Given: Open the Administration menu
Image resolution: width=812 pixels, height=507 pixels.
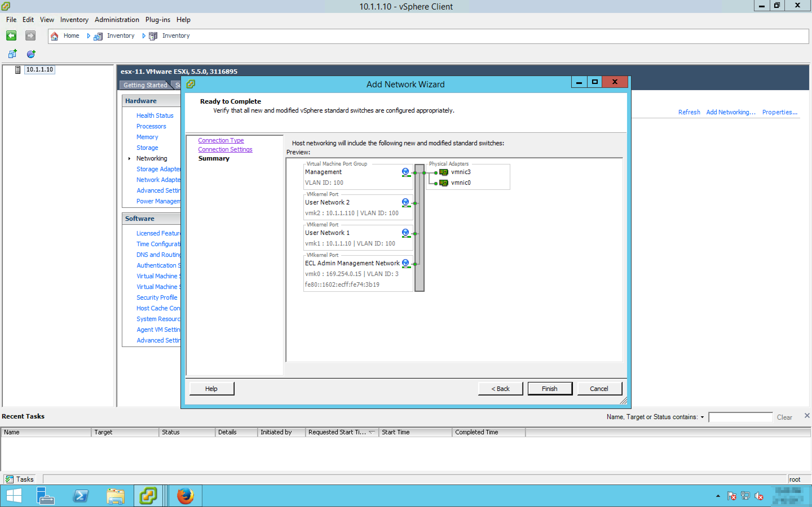Looking at the screenshot, I should tap(116, 19).
